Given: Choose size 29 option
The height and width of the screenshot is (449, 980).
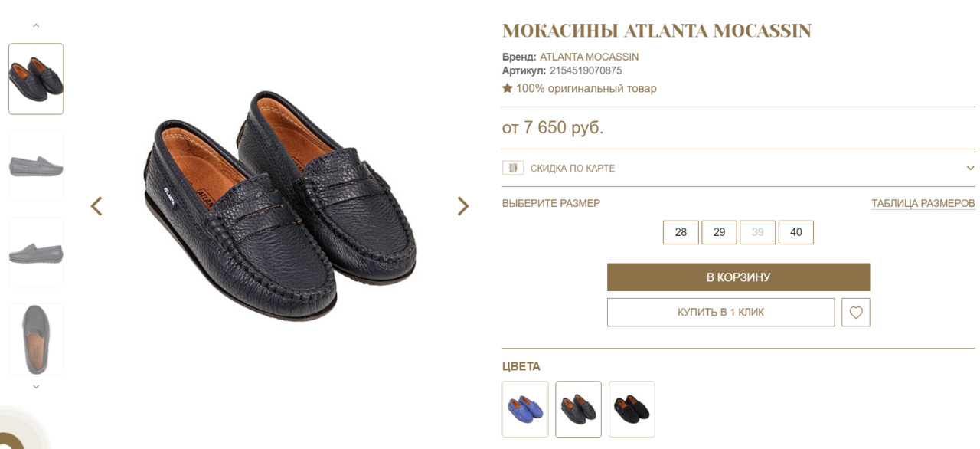Looking at the screenshot, I should (719, 232).
